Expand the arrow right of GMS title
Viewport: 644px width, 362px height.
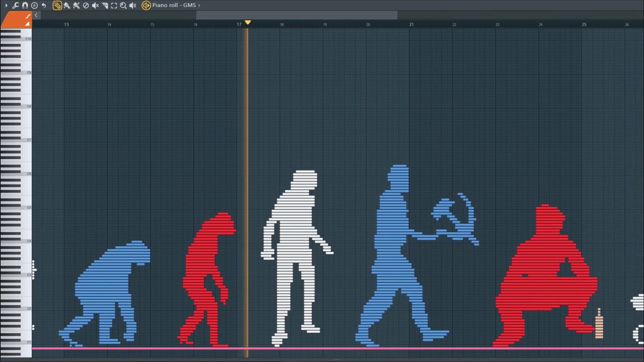(x=199, y=5)
